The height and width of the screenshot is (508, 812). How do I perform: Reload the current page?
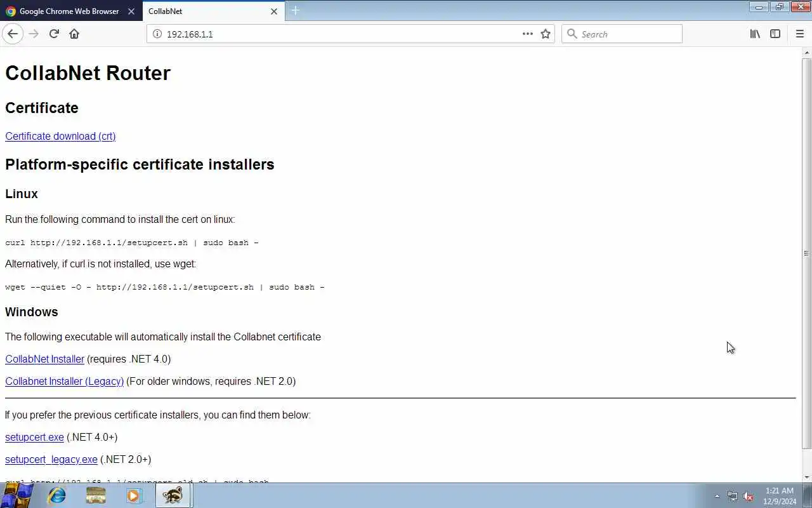coord(54,34)
